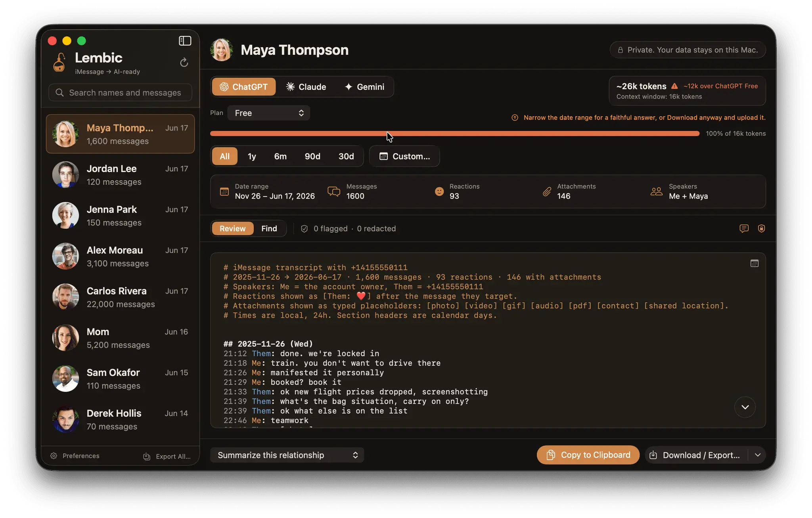The height and width of the screenshot is (518, 812).
Task: Click '0 flagged · 0 redacted' status
Action: [x=354, y=228]
